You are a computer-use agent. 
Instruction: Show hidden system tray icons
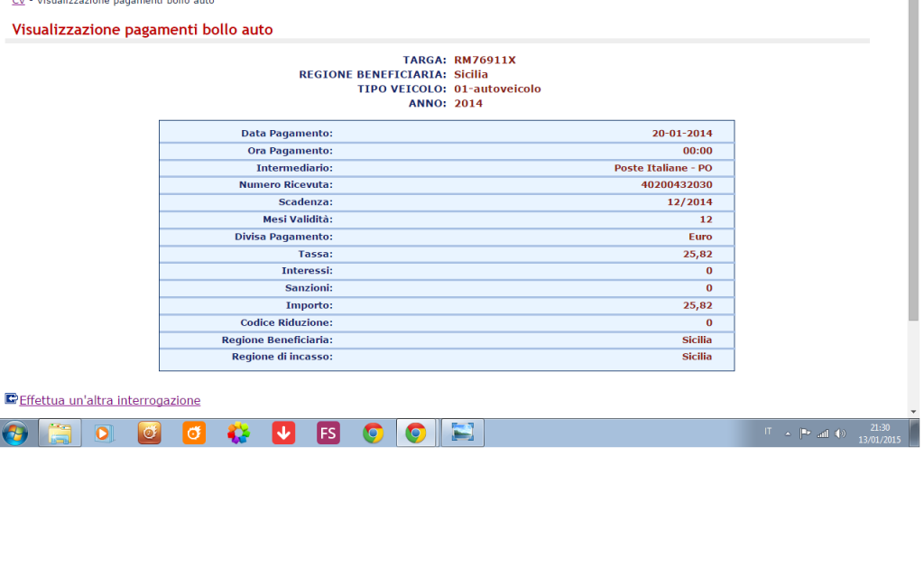click(x=787, y=433)
